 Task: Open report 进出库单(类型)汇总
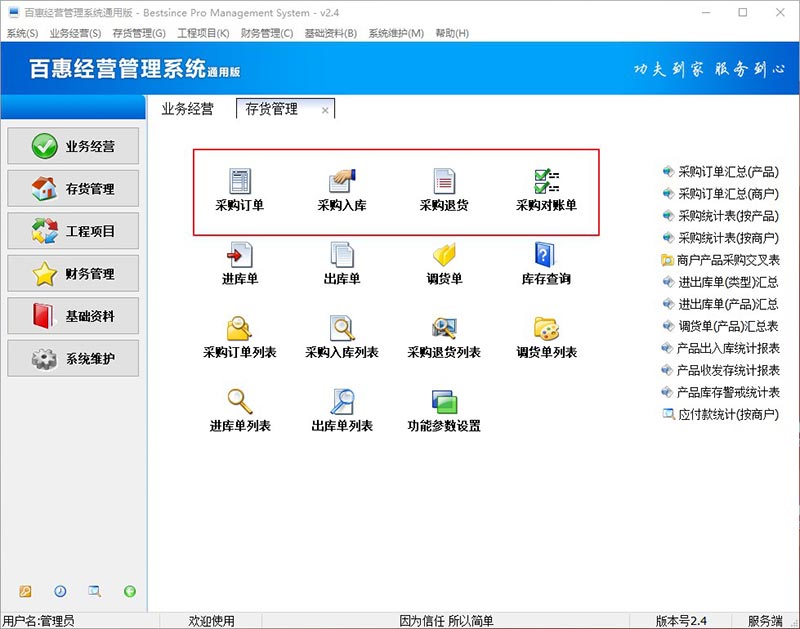[x=721, y=282]
